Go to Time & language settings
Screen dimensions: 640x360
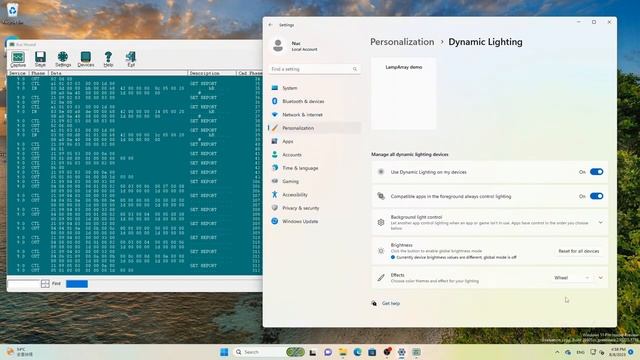point(314,168)
